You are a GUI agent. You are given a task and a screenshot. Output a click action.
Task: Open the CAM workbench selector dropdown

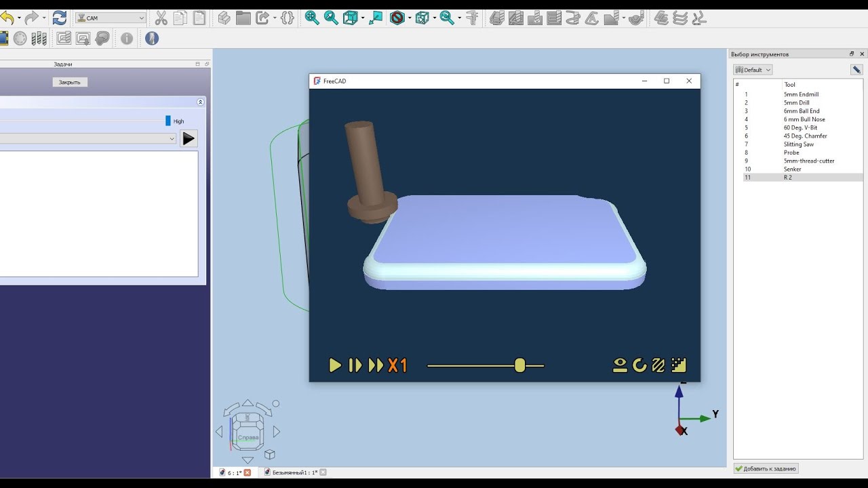coord(111,18)
